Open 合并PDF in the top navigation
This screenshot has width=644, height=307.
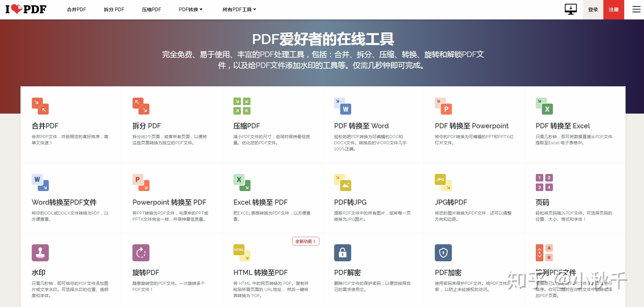pos(76,10)
